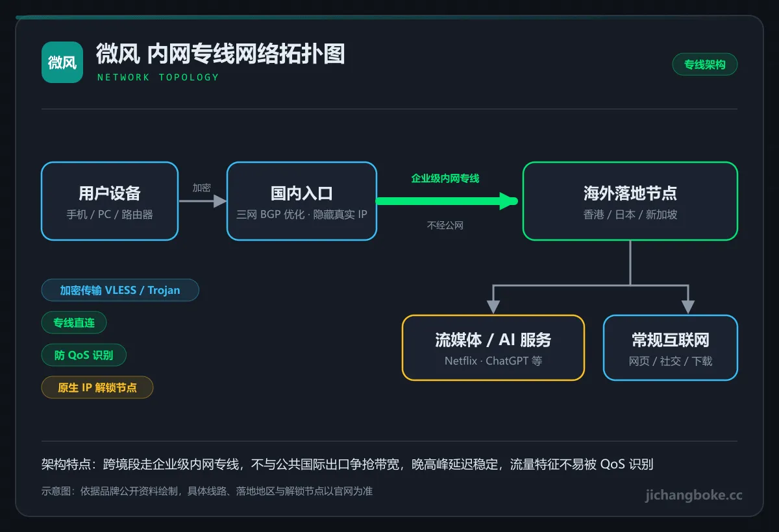Image resolution: width=779 pixels, height=532 pixels.
Task: Click the 架构特点 description sentence
Action: pos(347,464)
